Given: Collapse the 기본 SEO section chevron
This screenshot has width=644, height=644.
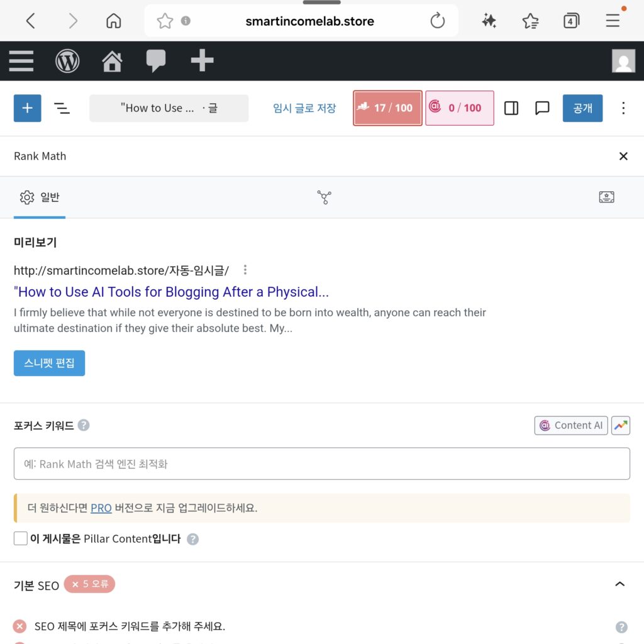Looking at the screenshot, I should coord(620,584).
